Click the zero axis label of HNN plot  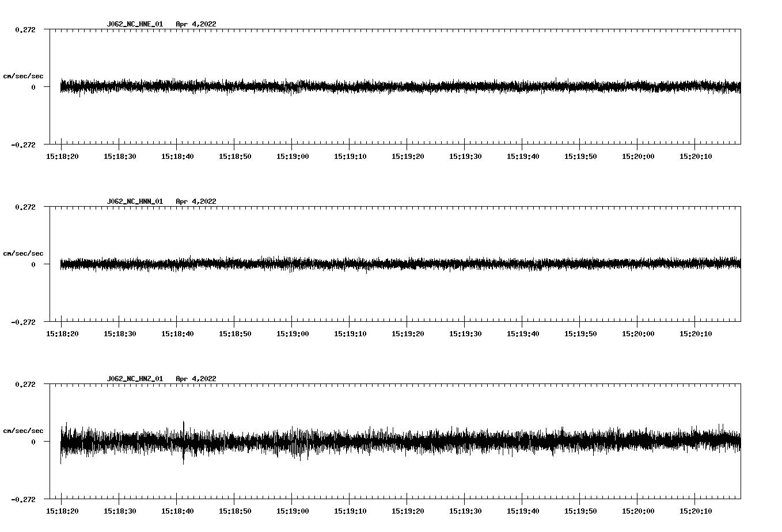tap(33, 265)
